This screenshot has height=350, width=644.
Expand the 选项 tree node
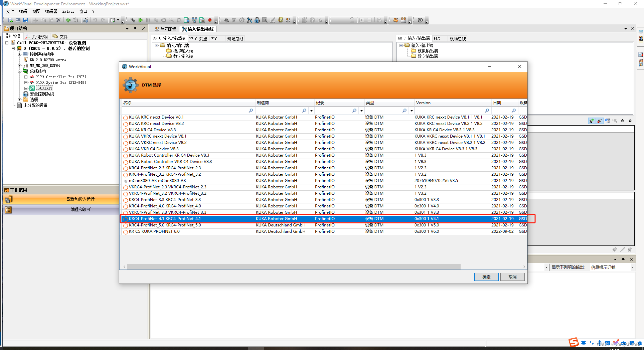pyautogui.click(x=19, y=100)
